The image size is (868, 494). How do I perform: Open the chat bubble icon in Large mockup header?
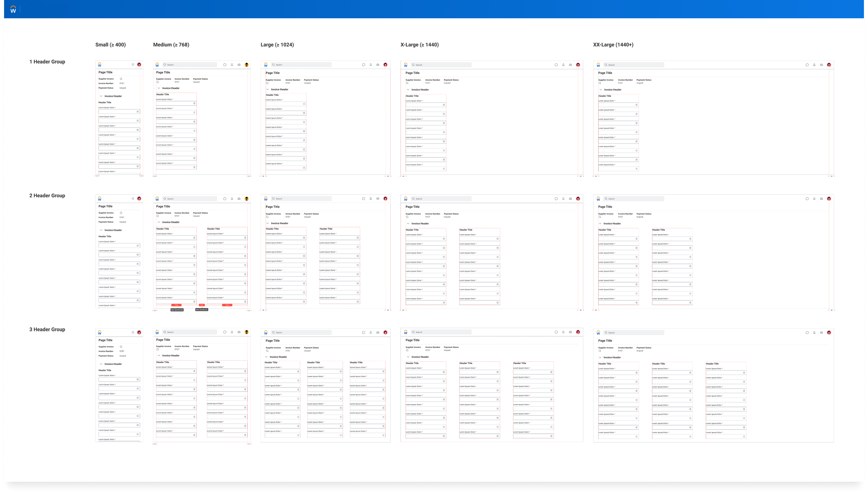tap(363, 64)
